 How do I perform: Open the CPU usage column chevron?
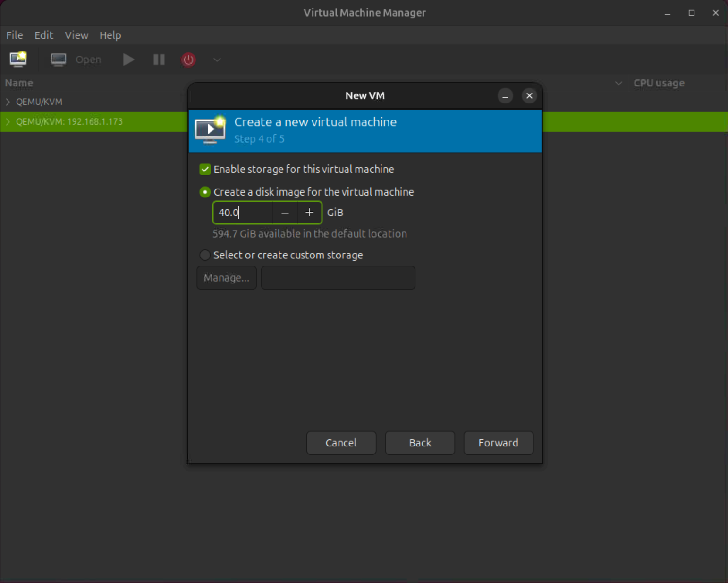click(618, 83)
